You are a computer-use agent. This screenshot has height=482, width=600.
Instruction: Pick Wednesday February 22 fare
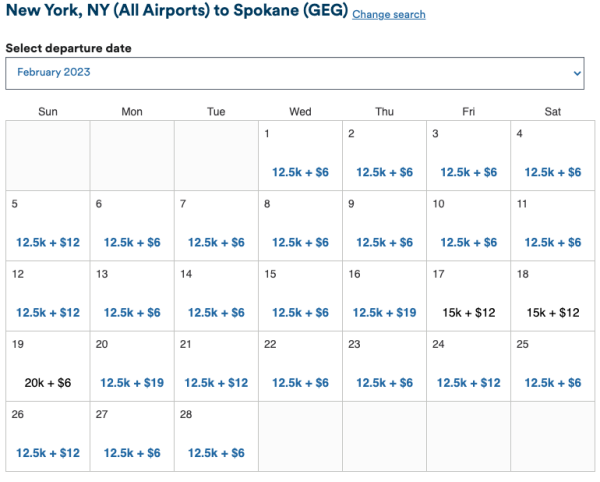(x=300, y=382)
